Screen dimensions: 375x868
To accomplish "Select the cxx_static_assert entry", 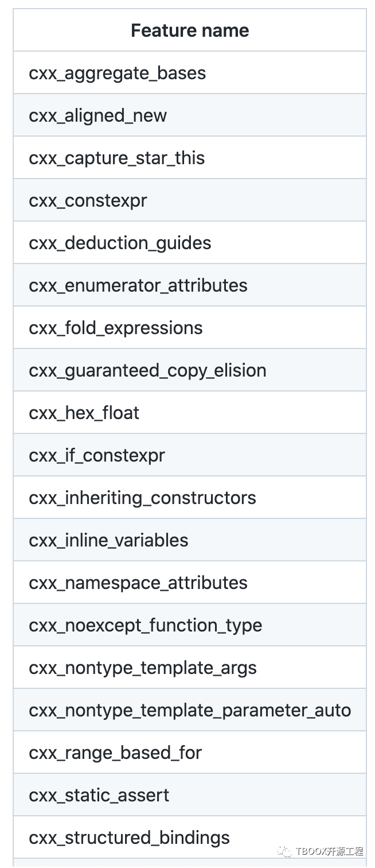I will 190,795.
